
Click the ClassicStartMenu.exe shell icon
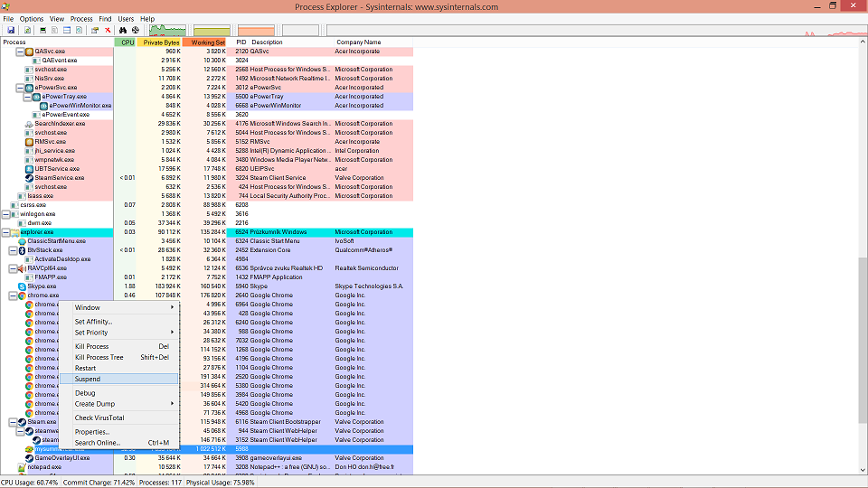click(22, 241)
